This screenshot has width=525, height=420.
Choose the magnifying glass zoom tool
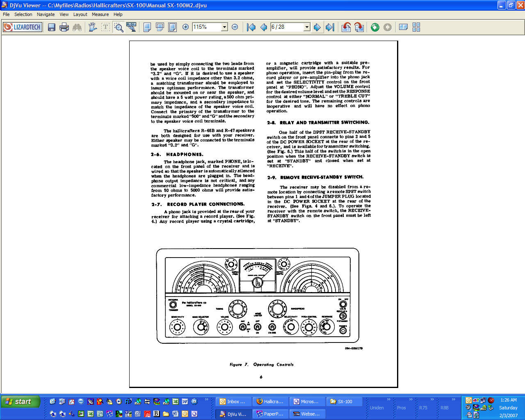[x=119, y=27]
